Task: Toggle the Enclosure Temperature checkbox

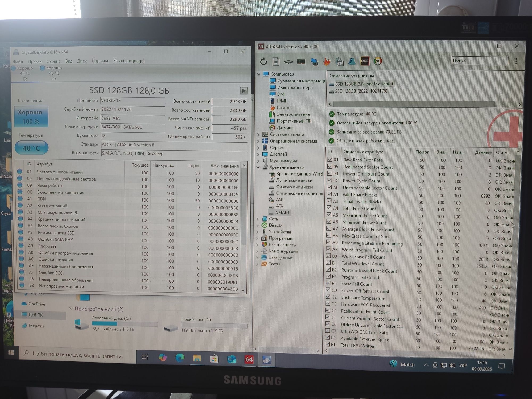Action: (328, 297)
